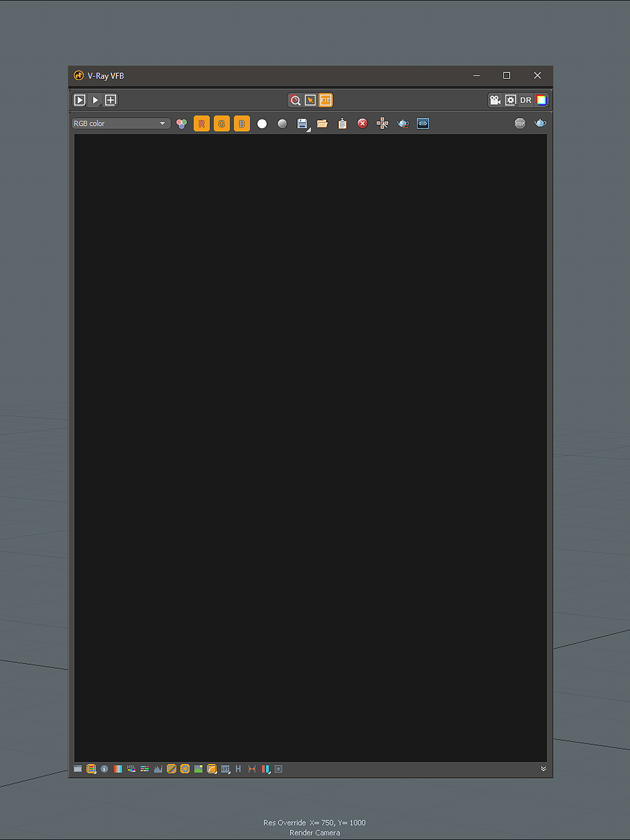630x840 pixels.
Task: Open the render history panel icon
Action: [x=78, y=768]
